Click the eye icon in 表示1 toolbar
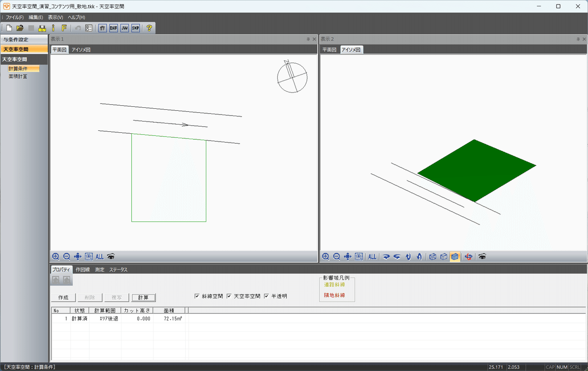 pos(111,256)
